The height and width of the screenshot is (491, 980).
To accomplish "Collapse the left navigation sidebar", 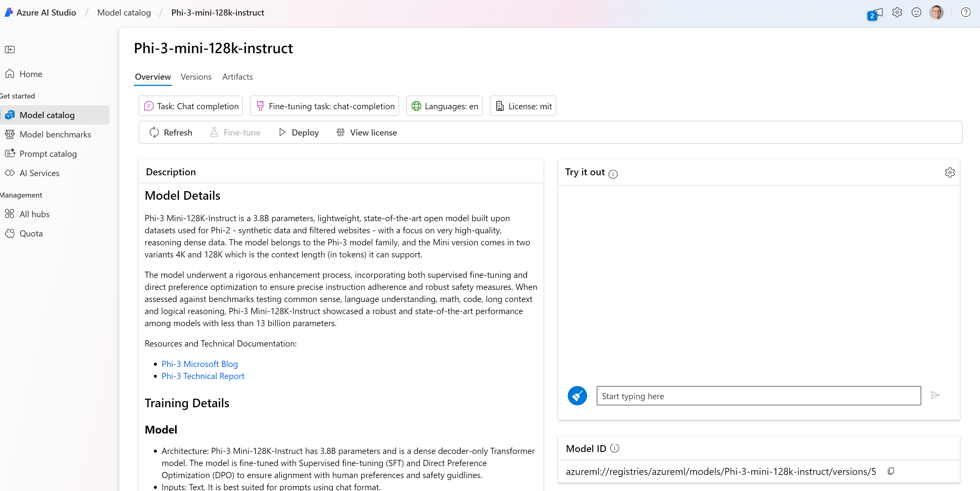I will 10,49.
